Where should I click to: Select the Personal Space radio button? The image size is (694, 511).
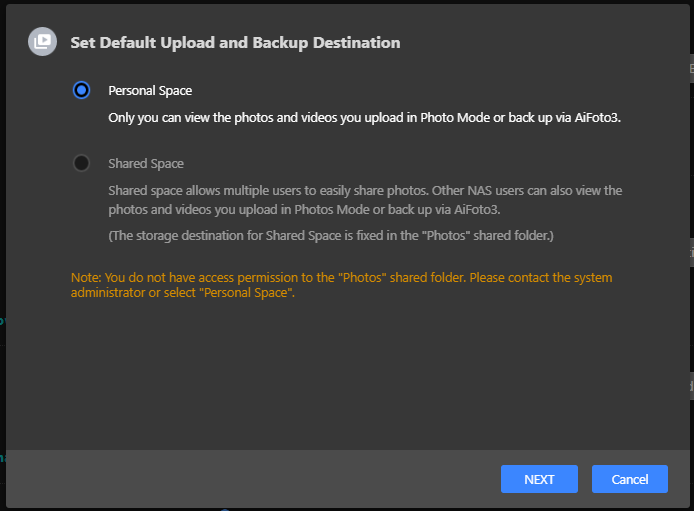click(82, 90)
